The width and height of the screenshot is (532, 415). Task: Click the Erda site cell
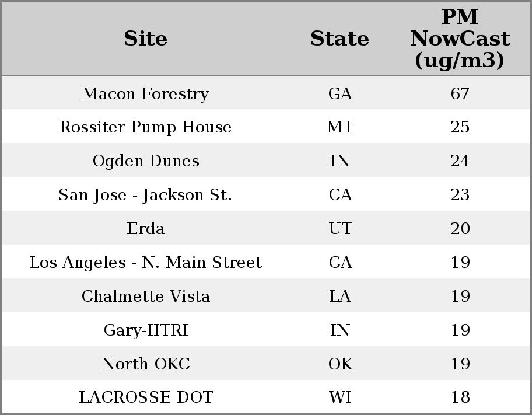145,229
